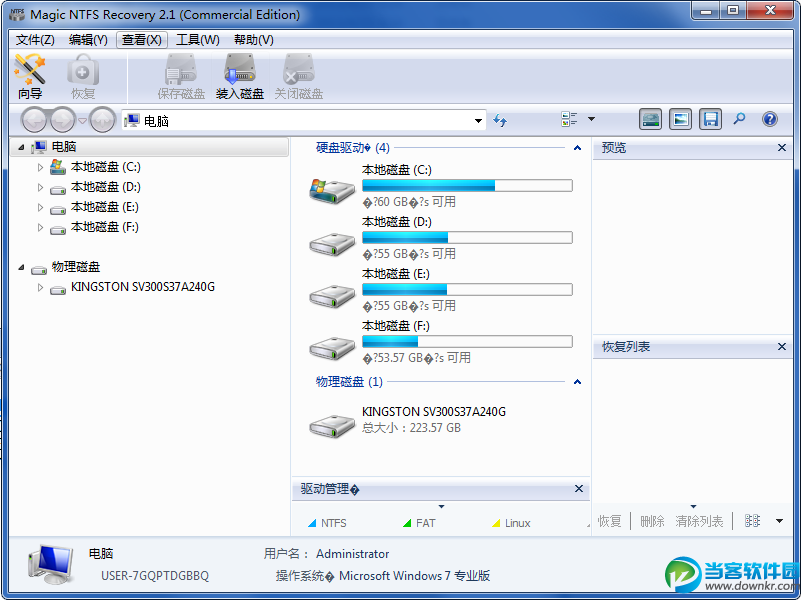Open the 帮助(V) menu
Viewport: 801px width, 600px height.
coord(253,40)
